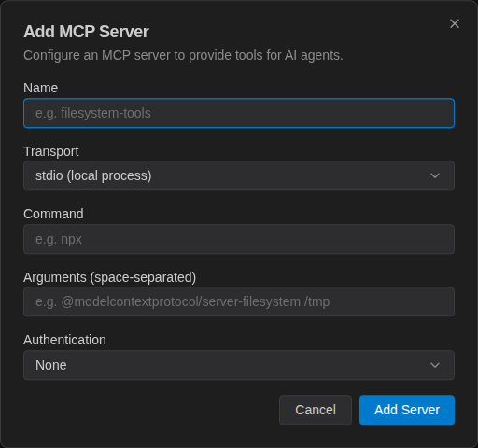Close the Add MCP Server dialog
Image resolution: width=478 pixels, height=448 pixels.
[x=455, y=23]
